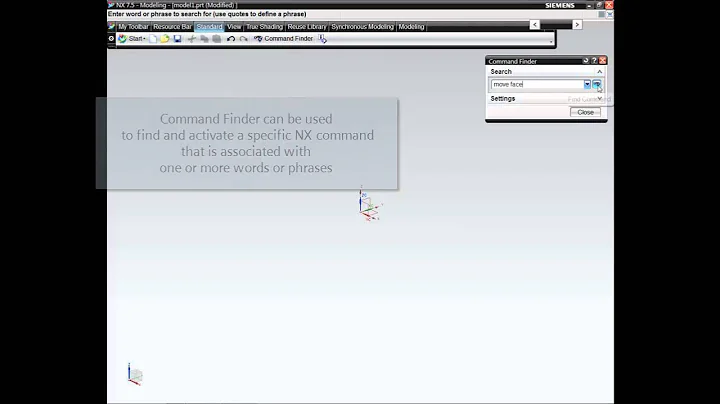Click the NX logo beside My Toolbar tab
Viewport: 720px width, 404px height.
(111, 27)
